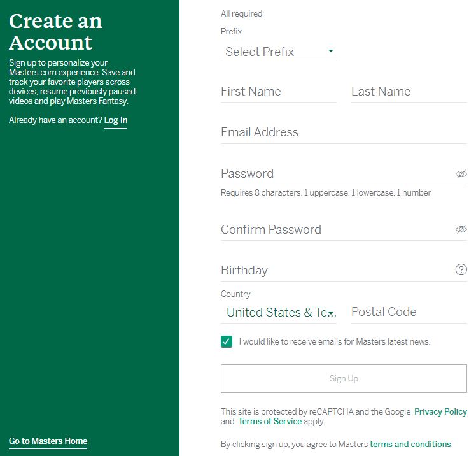Click the 'I would like to receive emails' label
This screenshot has width=476, height=456.
tap(335, 342)
